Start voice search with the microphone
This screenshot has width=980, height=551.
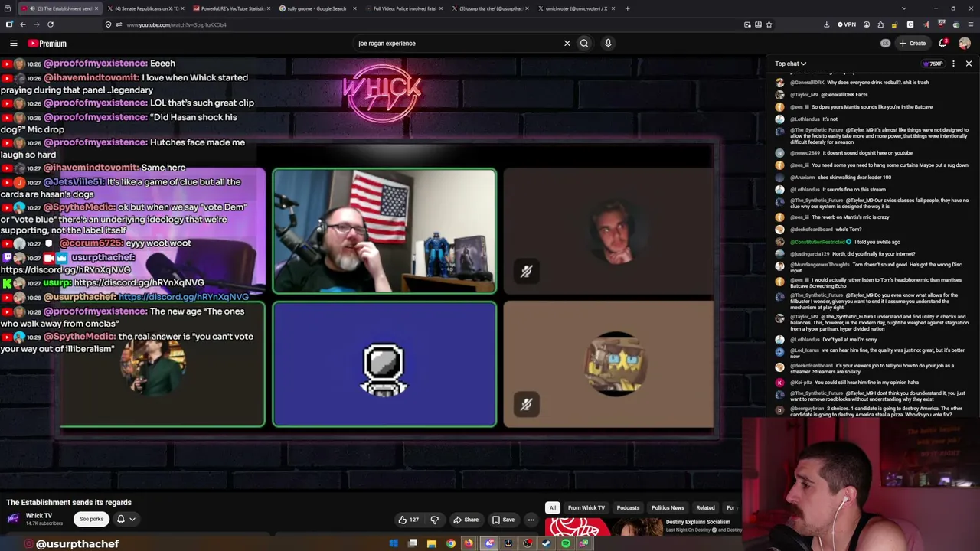click(608, 44)
